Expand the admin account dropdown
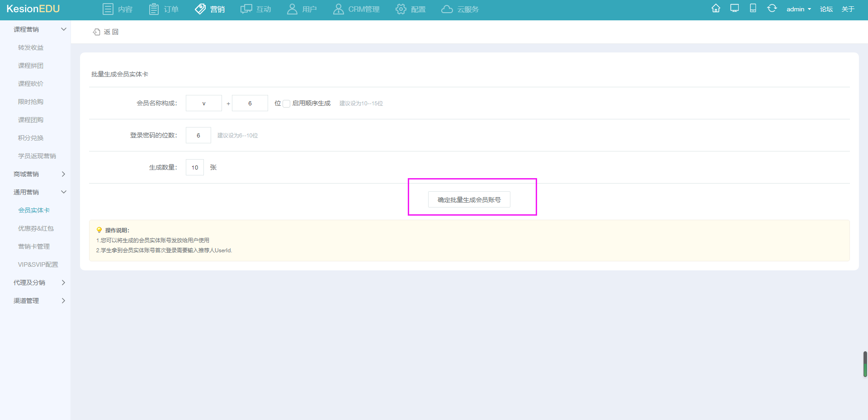Image resolution: width=868 pixels, height=420 pixels. pos(798,9)
